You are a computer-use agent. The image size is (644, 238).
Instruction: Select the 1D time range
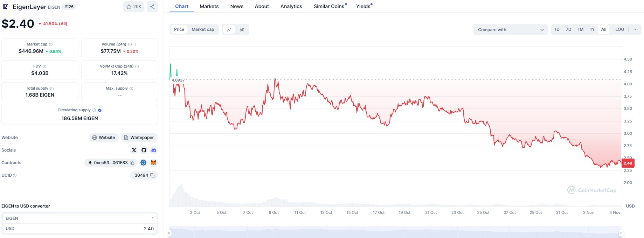pos(557,29)
